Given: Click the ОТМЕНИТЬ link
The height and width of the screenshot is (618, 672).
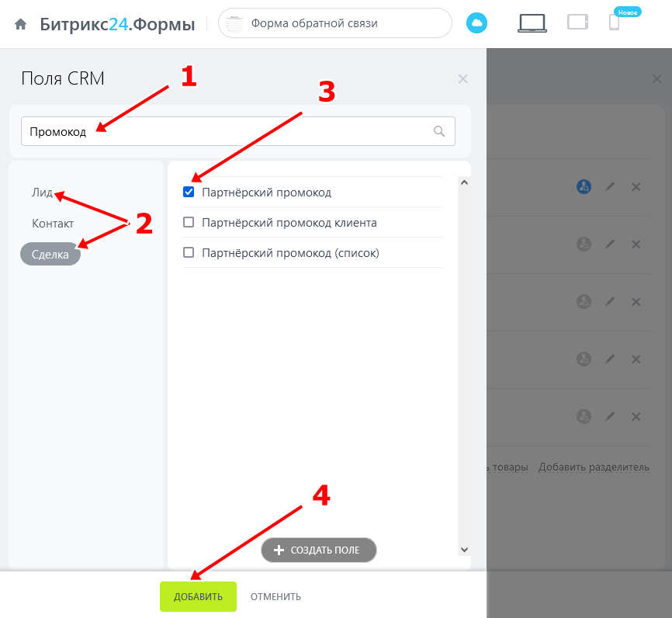Looking at the screenshot, I should pyautogui.click(x=275, y=596).
